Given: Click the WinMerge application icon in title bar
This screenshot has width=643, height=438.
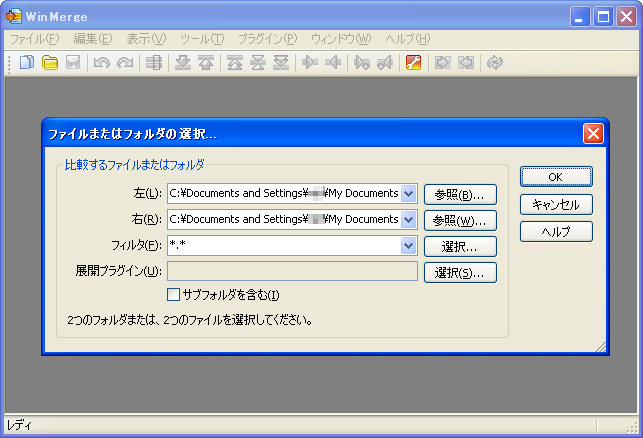Looking at the screenshot, I should (13, 16).
